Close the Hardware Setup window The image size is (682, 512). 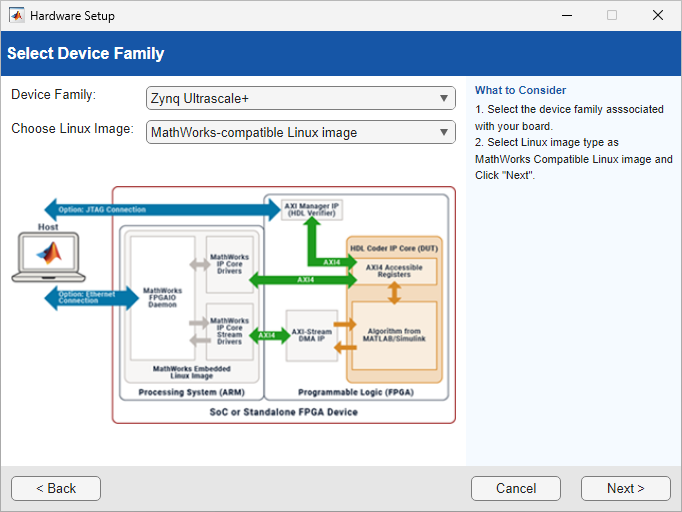click(x=658, y=16)
